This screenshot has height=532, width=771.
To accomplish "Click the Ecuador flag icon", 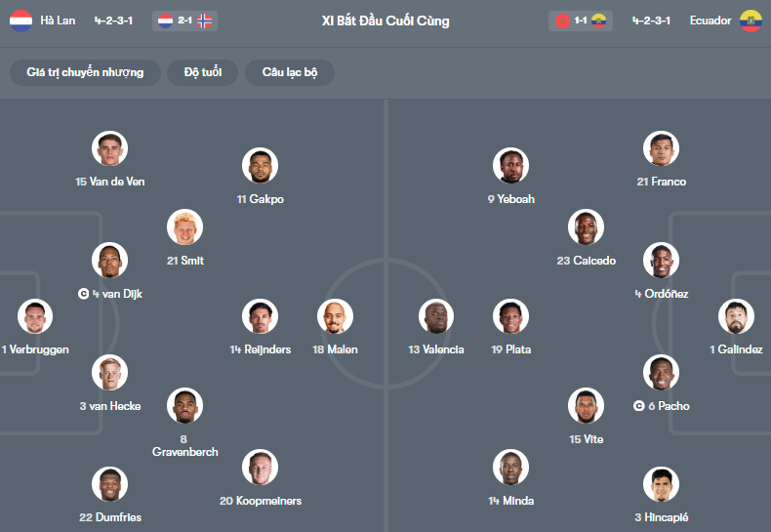I will [751, 20].
